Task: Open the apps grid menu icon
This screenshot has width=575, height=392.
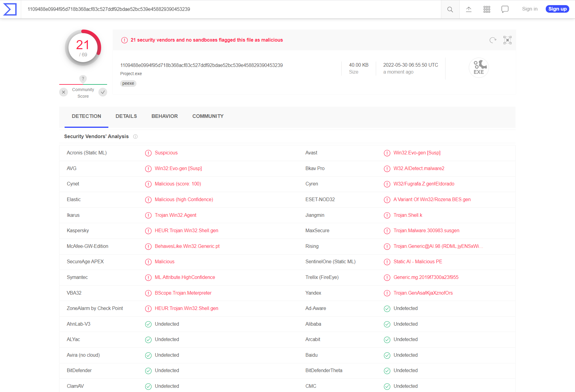Action: [487, 9]
